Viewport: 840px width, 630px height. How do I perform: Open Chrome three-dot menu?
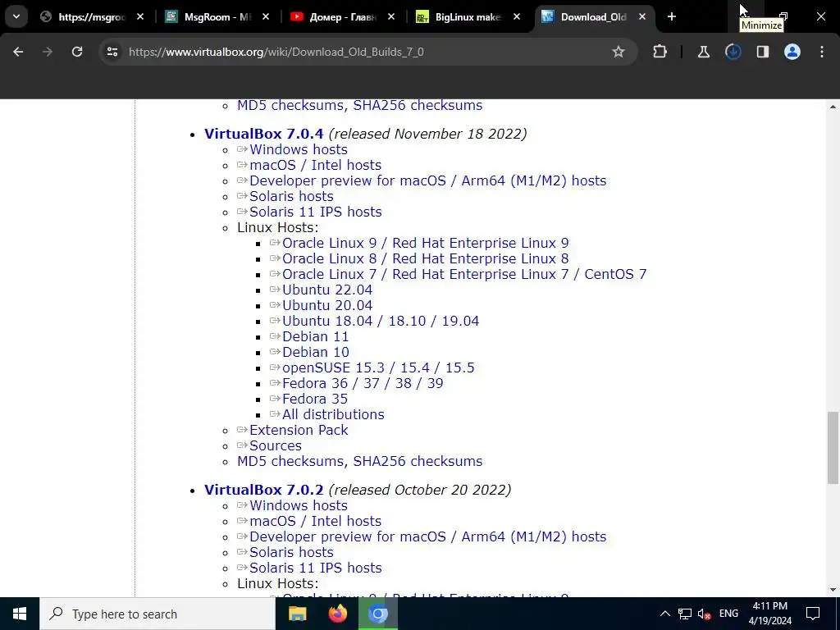[822, 52]
